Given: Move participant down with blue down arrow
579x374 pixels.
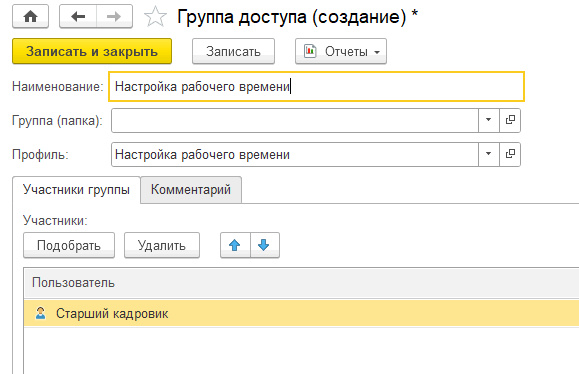Looking at the screenshot, I should tap(264, 245).
